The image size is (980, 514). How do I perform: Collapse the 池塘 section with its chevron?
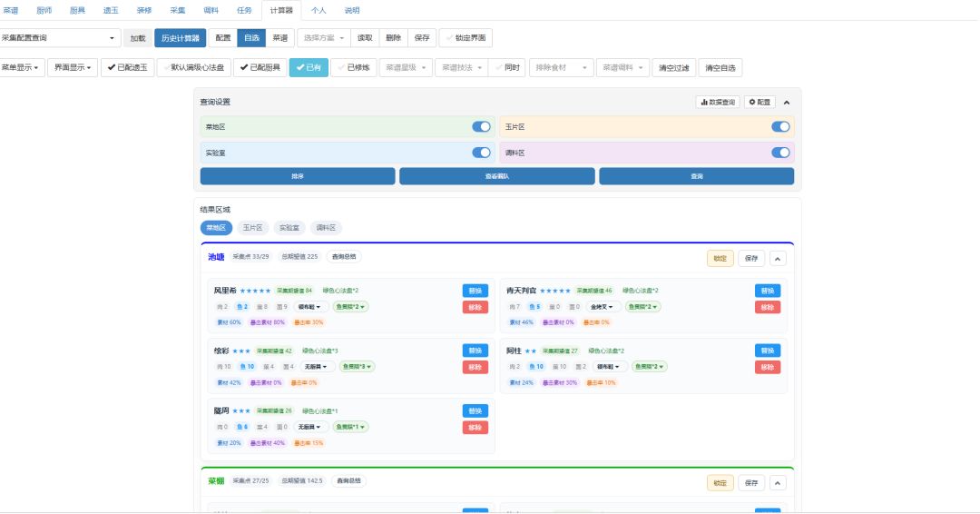[778, 258]
